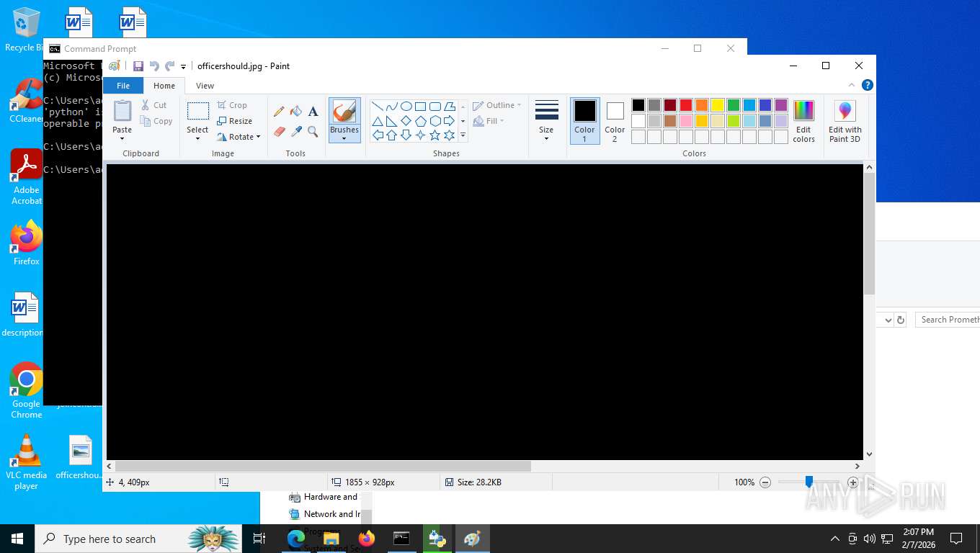Click the rectangular Select tool button
Screen dimensions: 980x553
(197, 112)
